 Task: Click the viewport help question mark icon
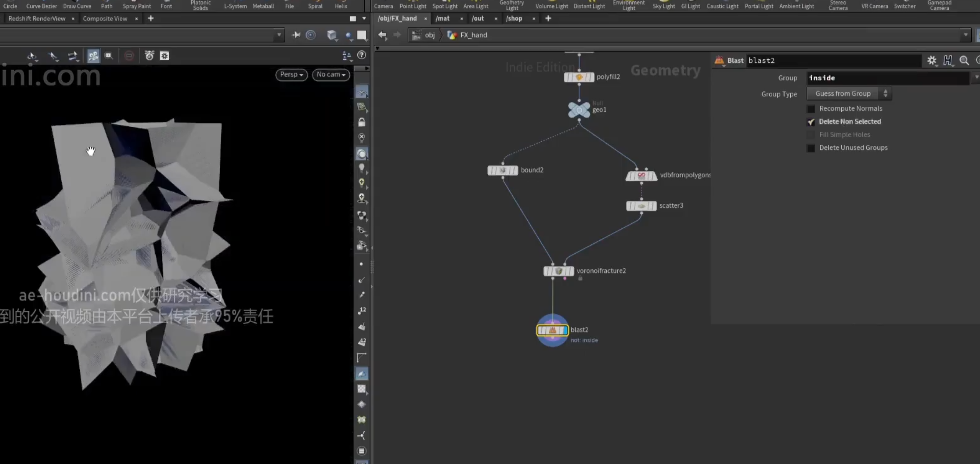click(x=362, y=55)
